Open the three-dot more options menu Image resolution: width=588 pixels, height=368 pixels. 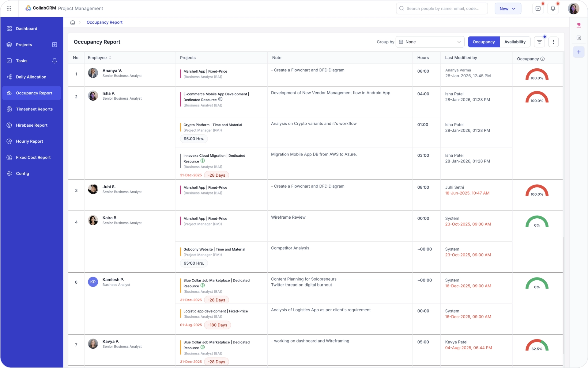(553, 42)
